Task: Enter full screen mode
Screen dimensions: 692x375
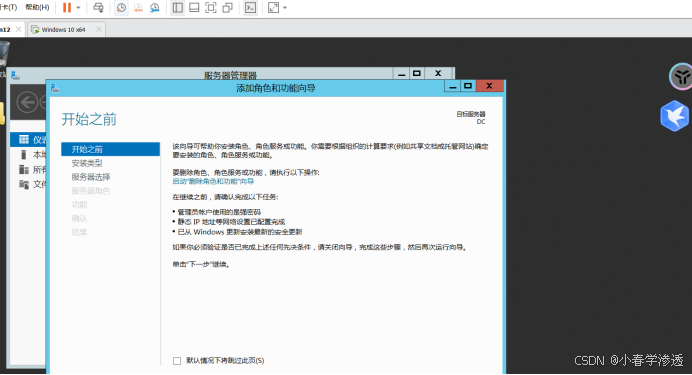Action: coord(211,8)
